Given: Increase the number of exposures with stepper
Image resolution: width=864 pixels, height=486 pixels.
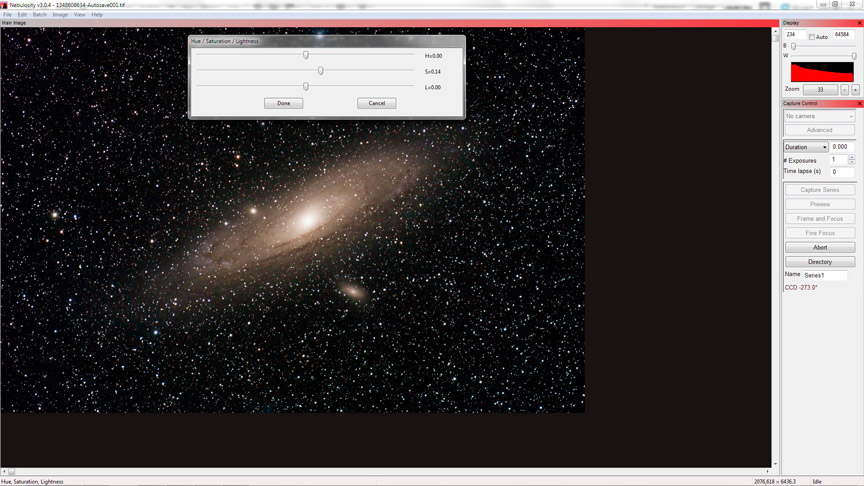Looking at the screenshot, I should click(852, 158).
